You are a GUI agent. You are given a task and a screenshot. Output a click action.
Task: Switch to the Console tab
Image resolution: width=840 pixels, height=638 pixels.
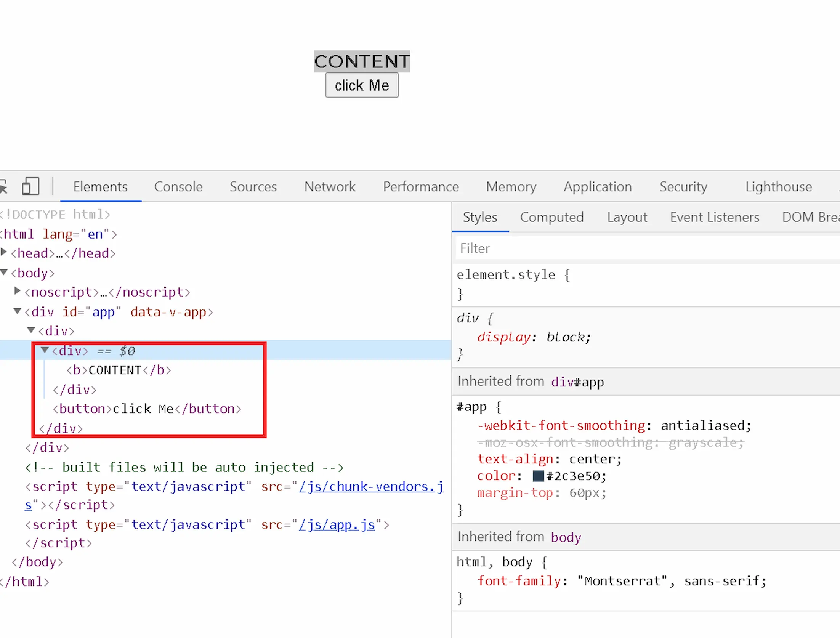coord(178,186)
